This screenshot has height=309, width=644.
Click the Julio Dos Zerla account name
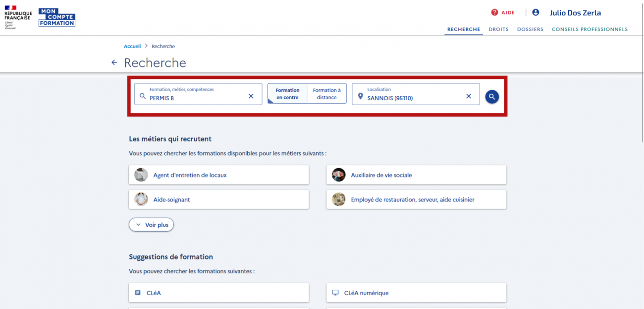575,13
